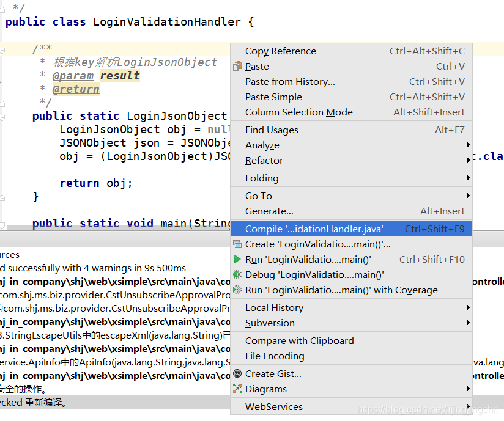Choose Find Usages menu item

[351, 130]
